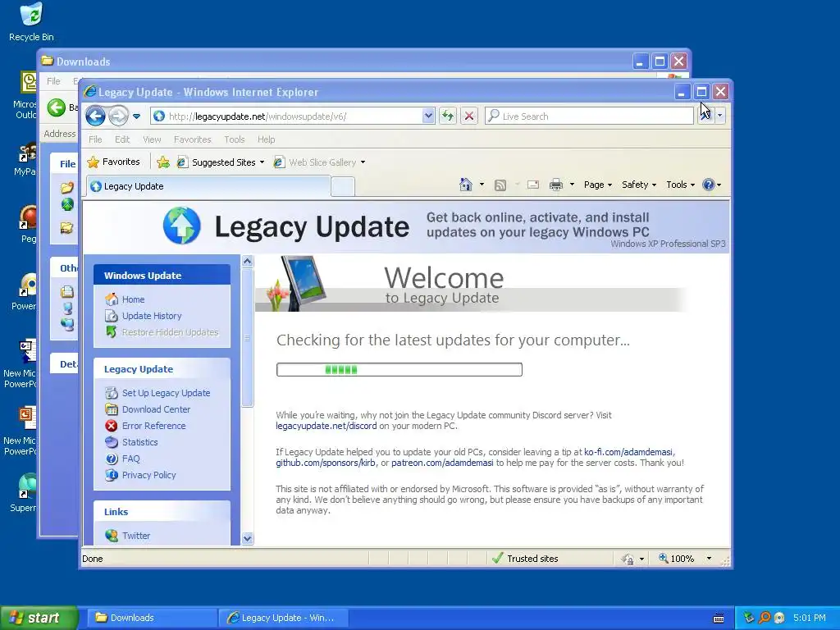The image size is (840, 630).
Task: Click the Restore Hidden Updates link
Action: 171,332
